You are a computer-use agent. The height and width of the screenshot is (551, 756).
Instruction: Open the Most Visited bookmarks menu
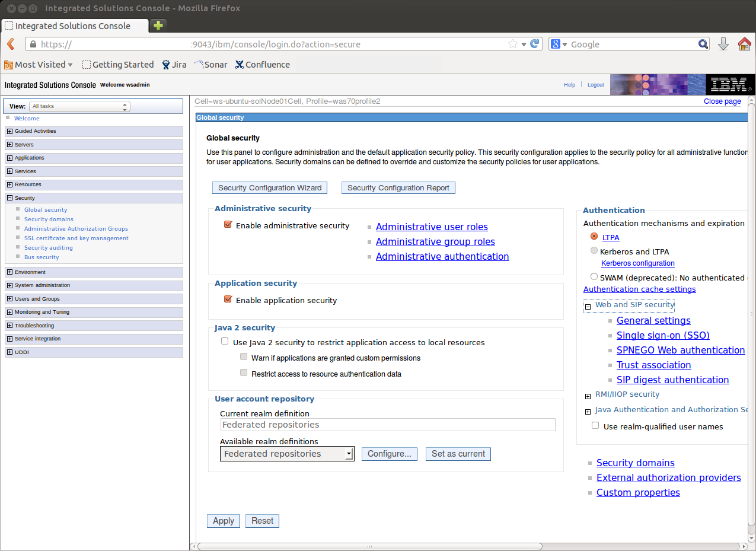39,65
